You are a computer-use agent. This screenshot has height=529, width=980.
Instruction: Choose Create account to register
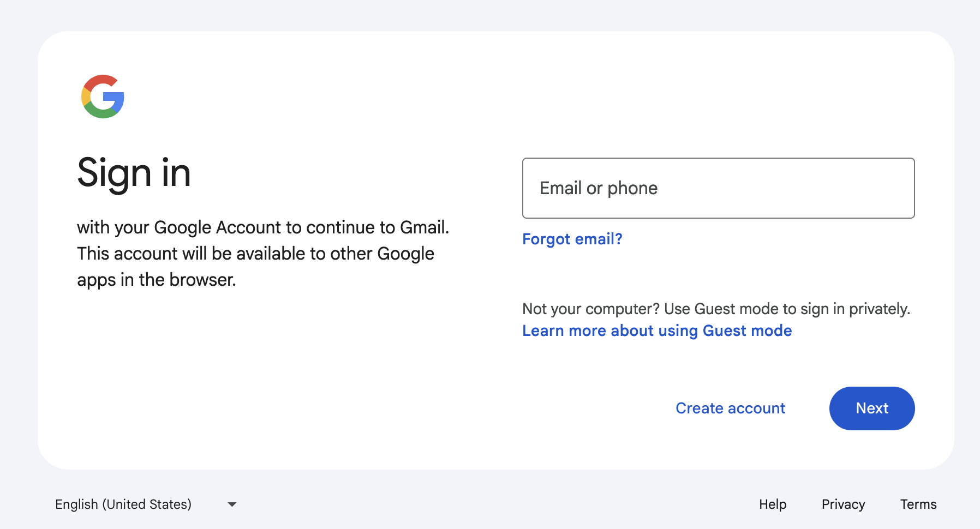pyautogui.click(x=730, y=408)
